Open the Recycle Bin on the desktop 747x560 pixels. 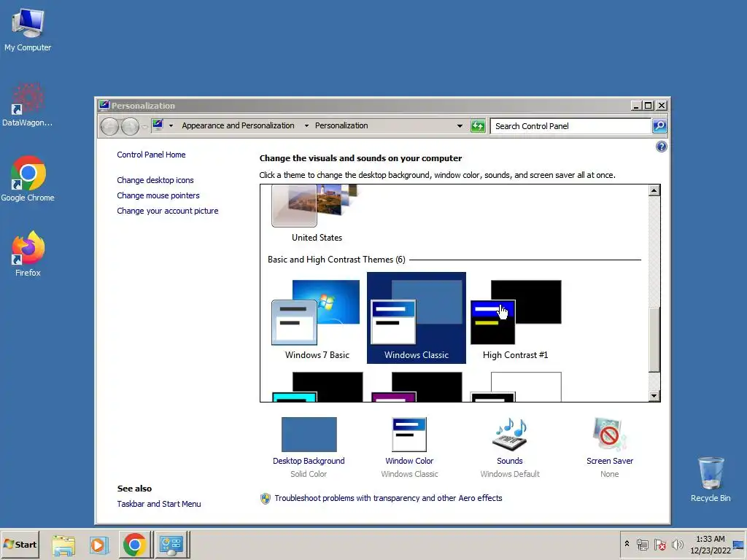coord(711,480)
